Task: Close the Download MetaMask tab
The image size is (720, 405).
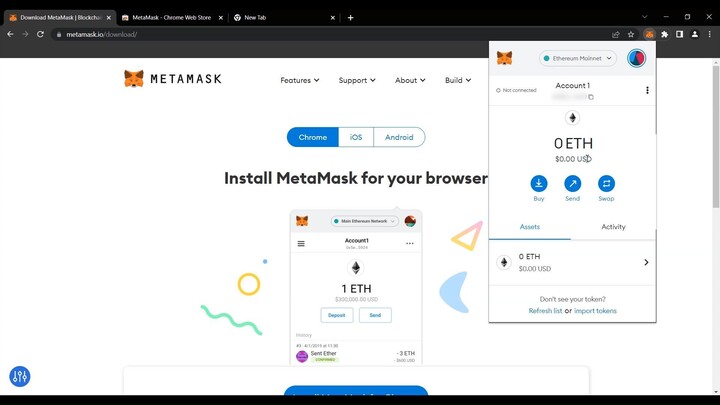Action: tap(109, 17)
